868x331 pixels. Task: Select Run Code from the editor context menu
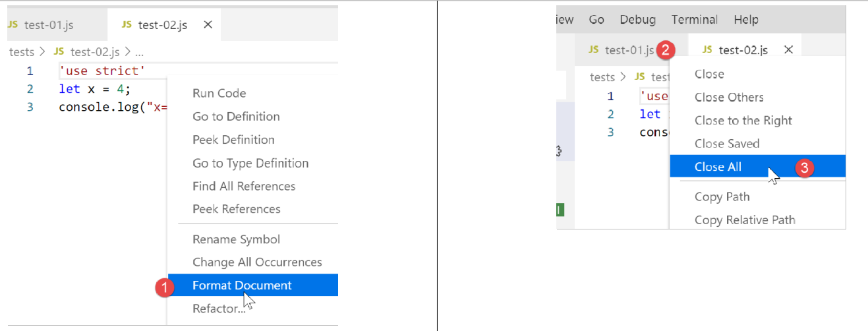tap(219, 94)
